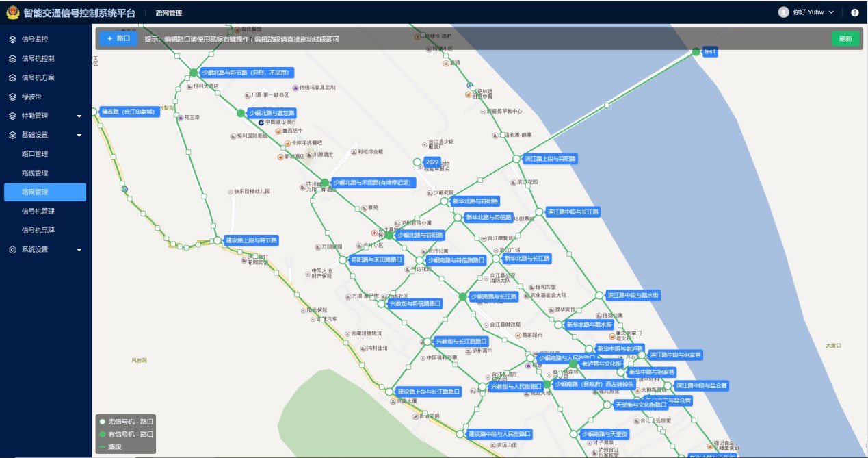Click the 兴教街与人民街路口 label
The image size is (868, 458).
[x=516, y=387]
